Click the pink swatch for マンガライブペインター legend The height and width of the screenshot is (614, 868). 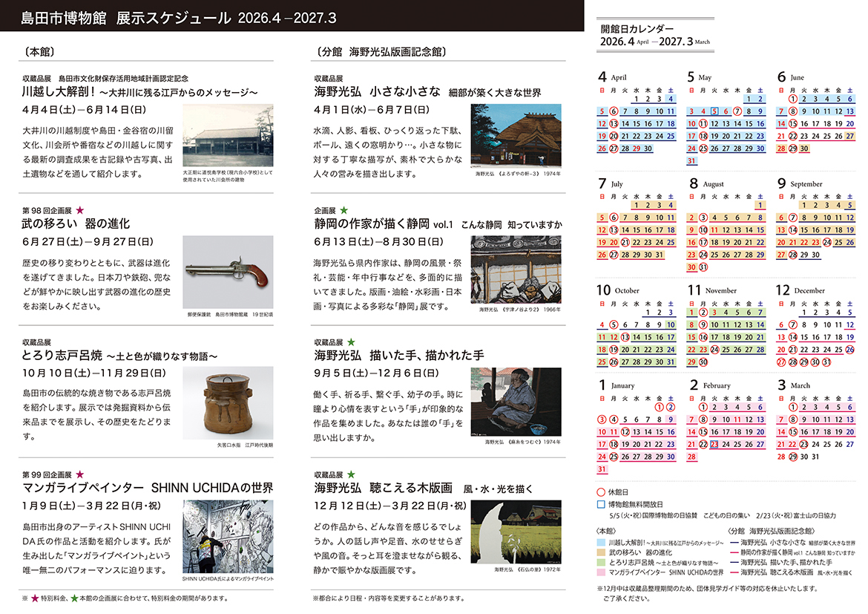click(x=601, y=572)
